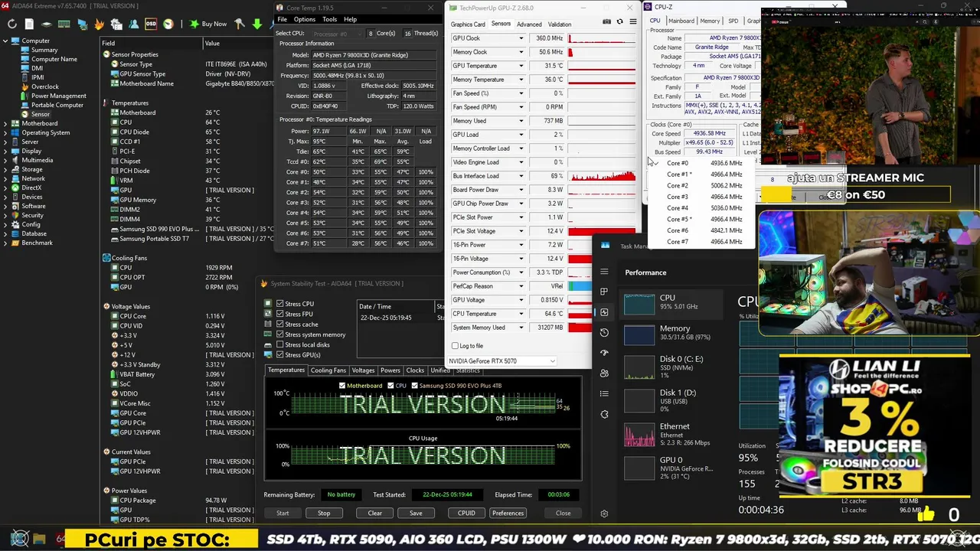The width and height of the screenshot is (980, 551).
Task: Click the GPU-Z screenshot camera icon
Action: 607,21
